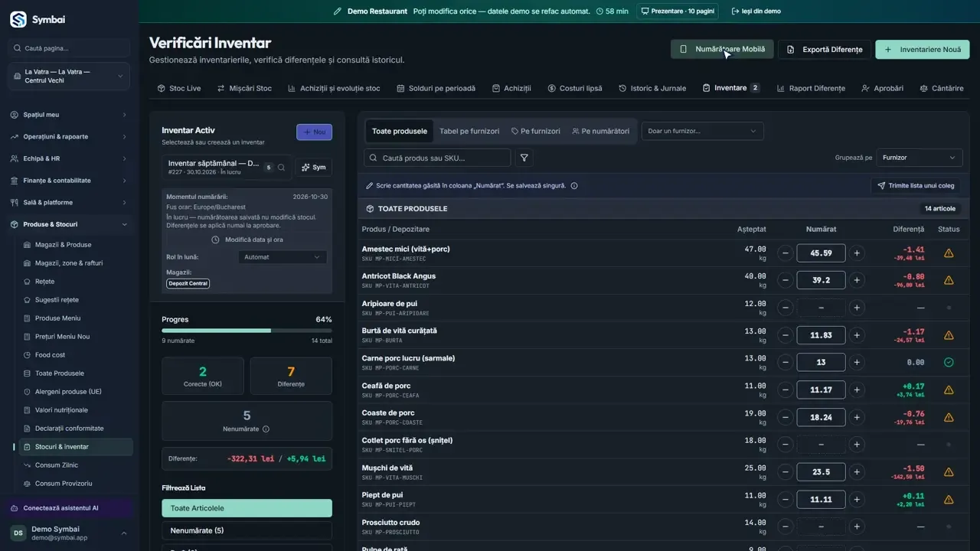Click the plus stepper for Antricot Black Angus

[x=857, y=280]
